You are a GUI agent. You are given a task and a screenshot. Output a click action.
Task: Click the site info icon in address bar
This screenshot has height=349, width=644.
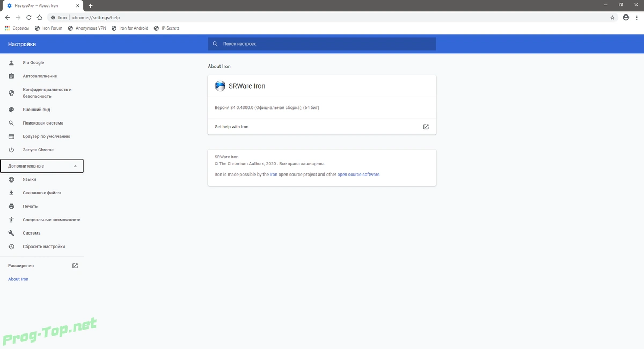pos(53,17)
